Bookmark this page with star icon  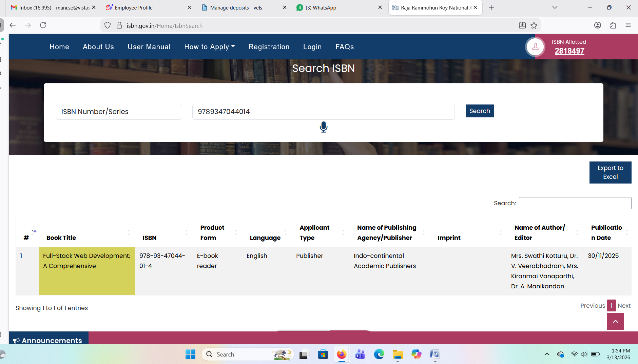[534, 25]
